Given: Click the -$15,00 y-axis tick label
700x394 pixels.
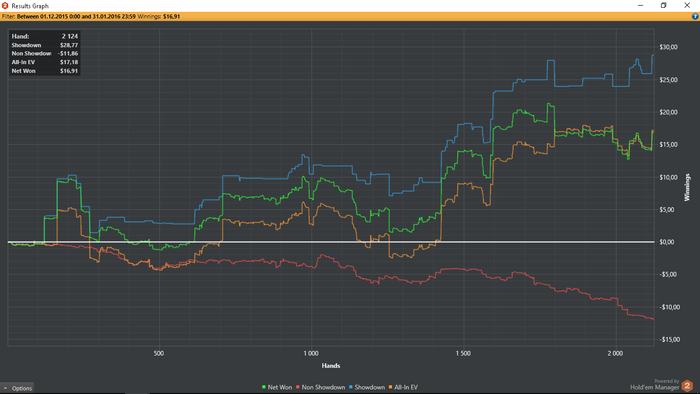Looking at the screenshot, I should click(670, 339).
